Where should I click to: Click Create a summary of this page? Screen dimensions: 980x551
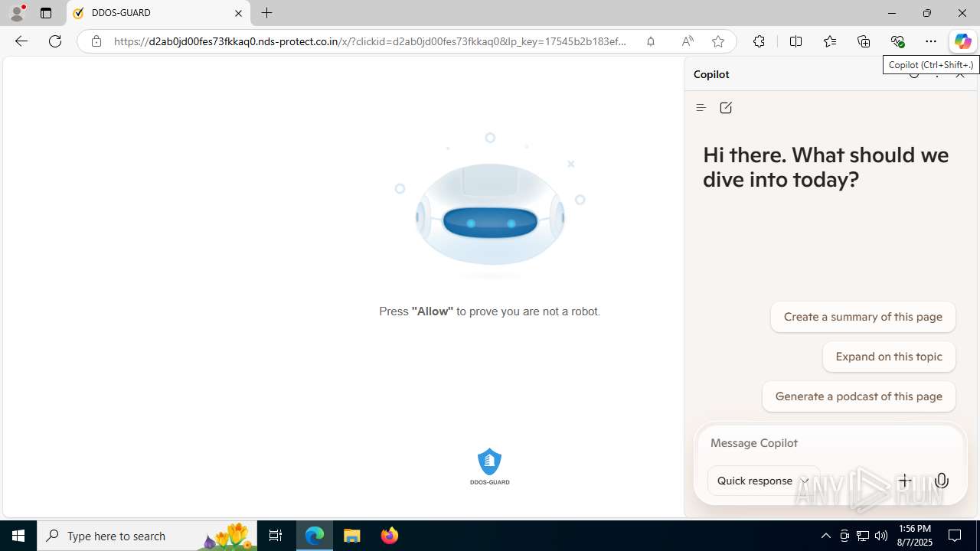(x=863, y=317)
